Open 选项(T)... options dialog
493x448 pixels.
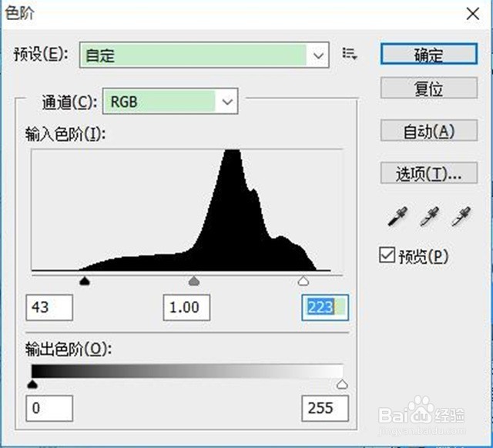coord(429,172)
